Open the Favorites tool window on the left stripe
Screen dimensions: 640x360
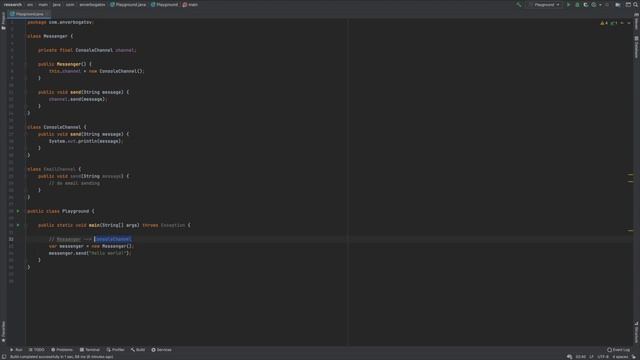click(x=4, y=331)
